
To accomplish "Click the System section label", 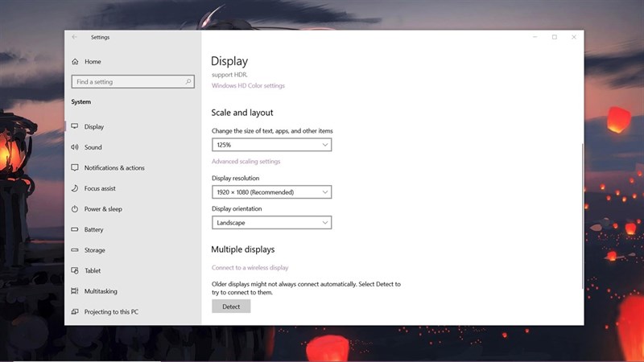I will click(81, 102).
